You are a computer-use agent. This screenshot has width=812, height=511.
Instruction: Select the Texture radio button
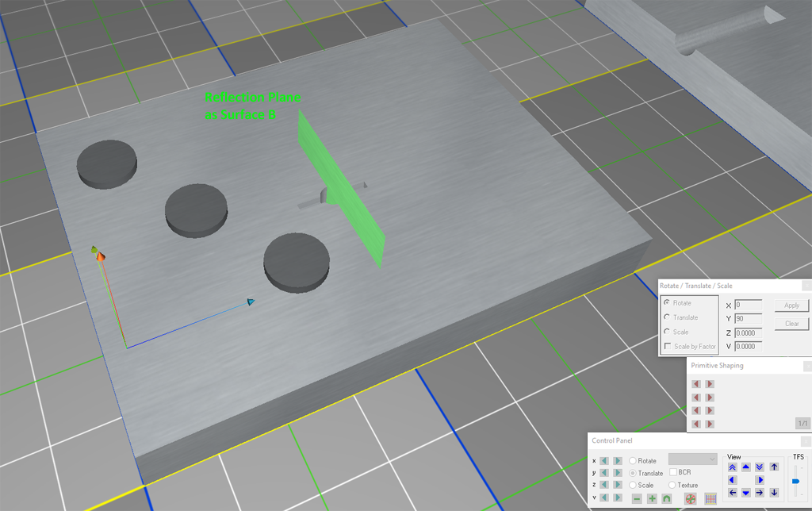coord(672,485)
